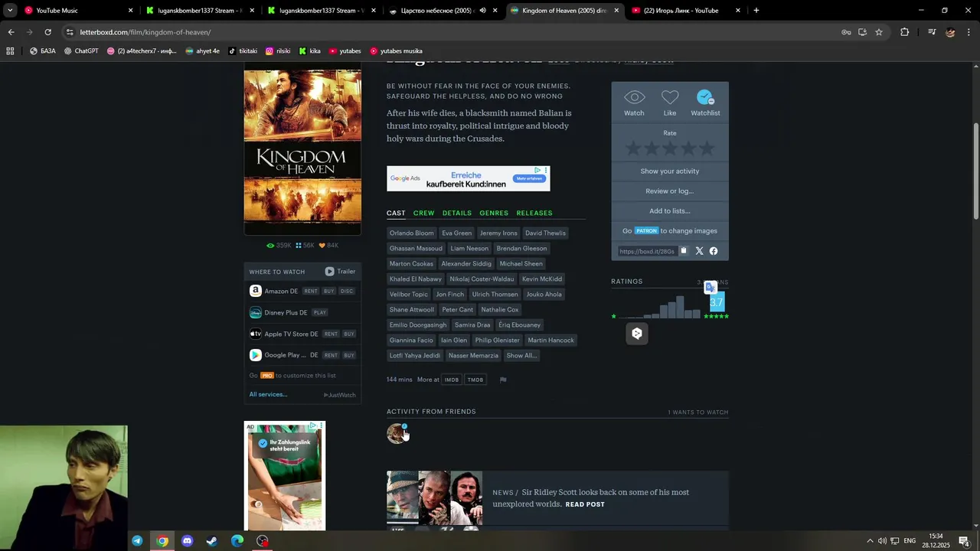The image size is (980, 551).
Task: Switch to CAST tab
Action: 396,213
